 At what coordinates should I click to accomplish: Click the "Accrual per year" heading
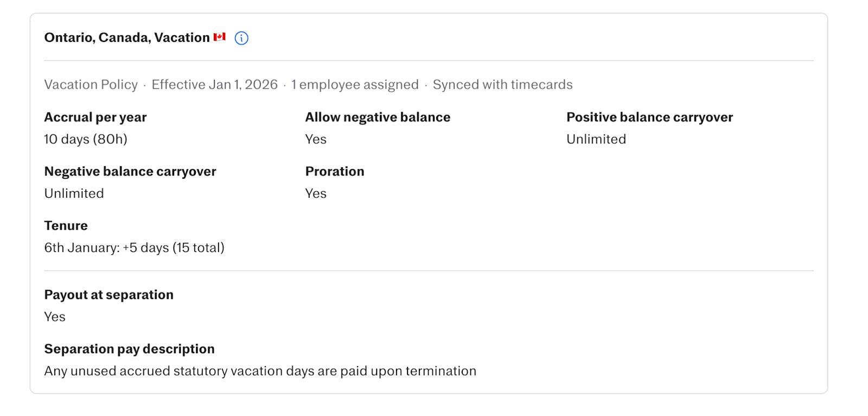tap(95, 117)
